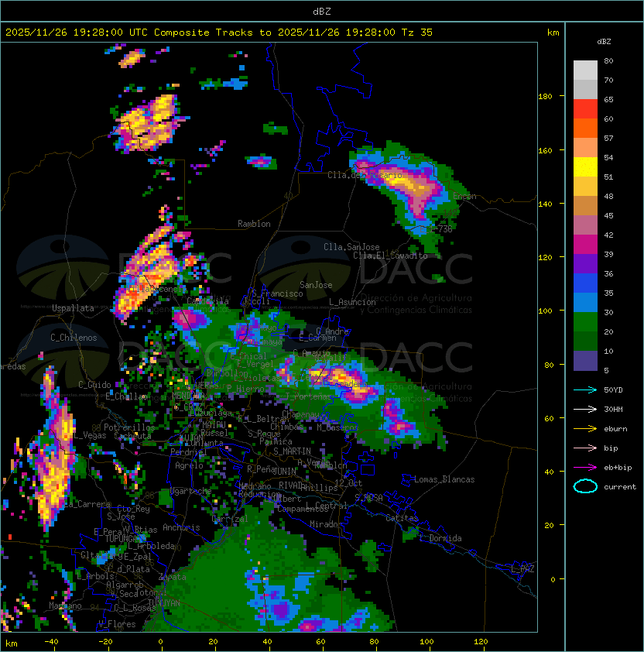Click the 100 km tick on right axis
Image resolution: width=644 pixels, height=652 pixels.
click(545, 311)
